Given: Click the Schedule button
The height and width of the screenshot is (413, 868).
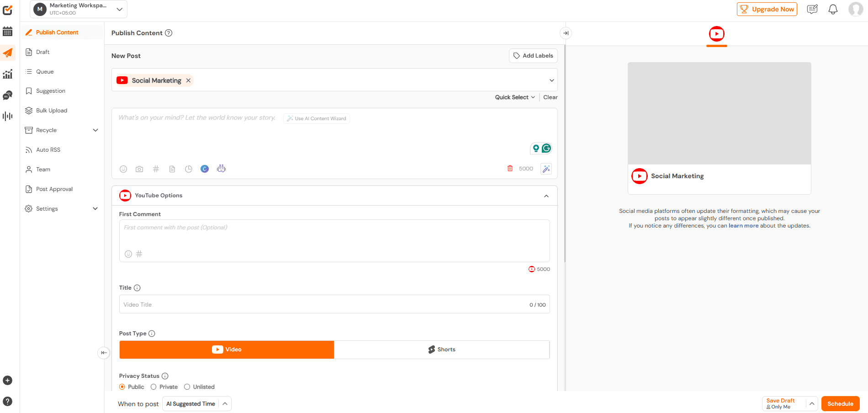Looking at the screenshot, I should click(840, 403).
